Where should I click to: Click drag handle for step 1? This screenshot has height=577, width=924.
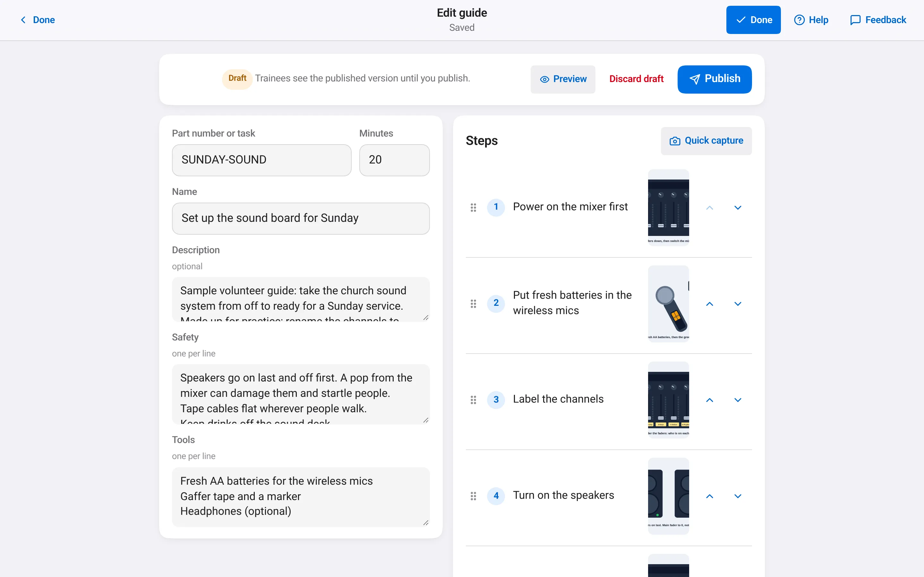click(473, 208)
